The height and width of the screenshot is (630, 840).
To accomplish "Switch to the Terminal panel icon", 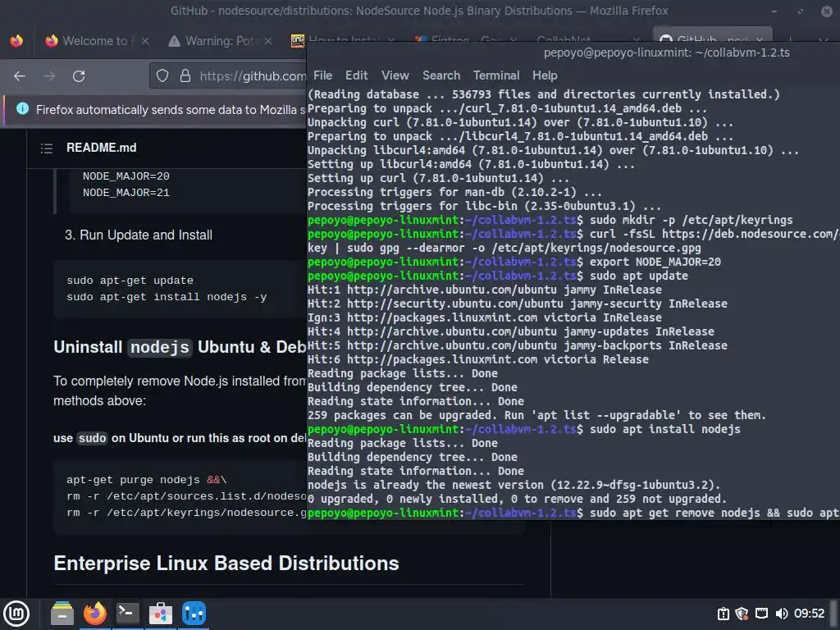I will click(x=127, y=614).
